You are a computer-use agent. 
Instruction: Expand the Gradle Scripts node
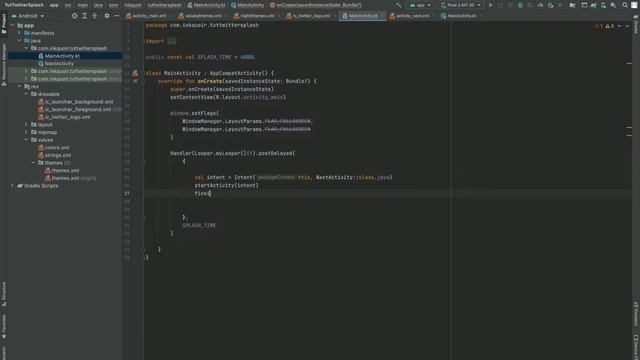click(x=13, y=186)
